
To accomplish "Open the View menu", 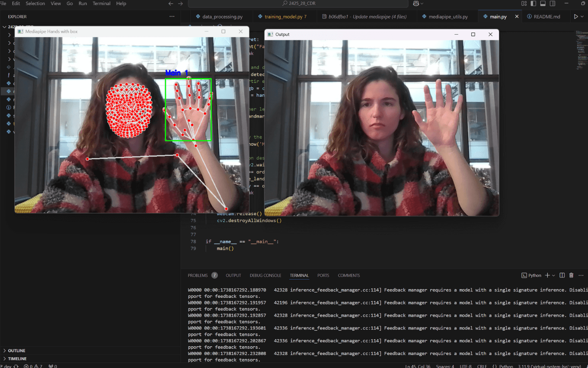I will (x=56, y=3).
